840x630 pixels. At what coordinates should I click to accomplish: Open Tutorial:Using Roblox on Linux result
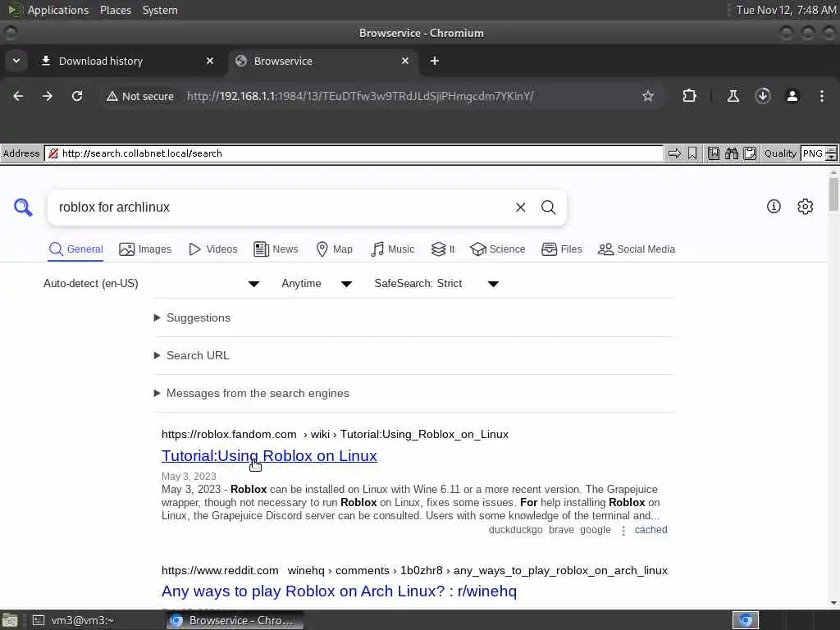click(269, 455)
